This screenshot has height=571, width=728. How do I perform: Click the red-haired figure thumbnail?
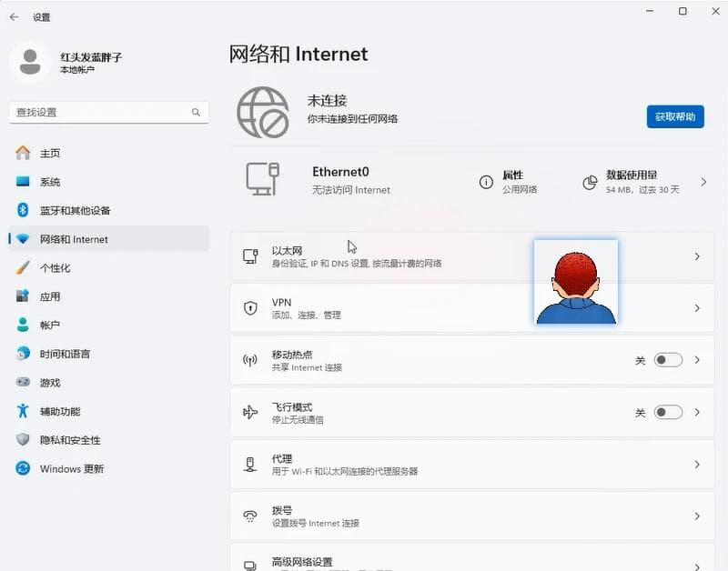576,282
